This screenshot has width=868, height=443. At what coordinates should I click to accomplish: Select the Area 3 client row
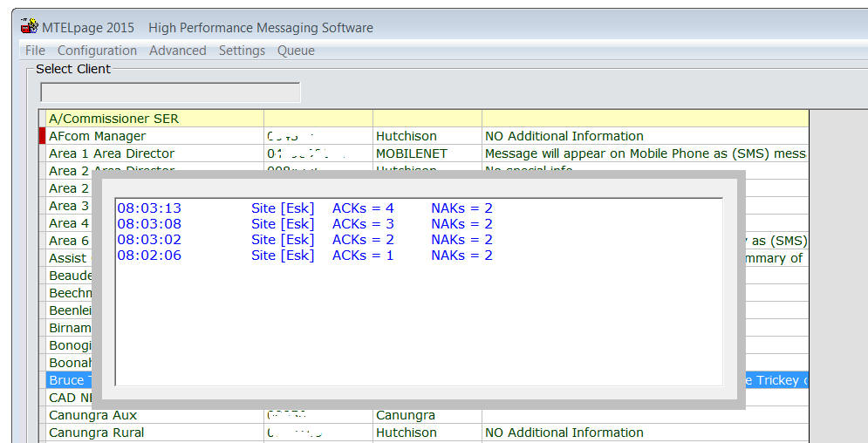coord(69,206)
